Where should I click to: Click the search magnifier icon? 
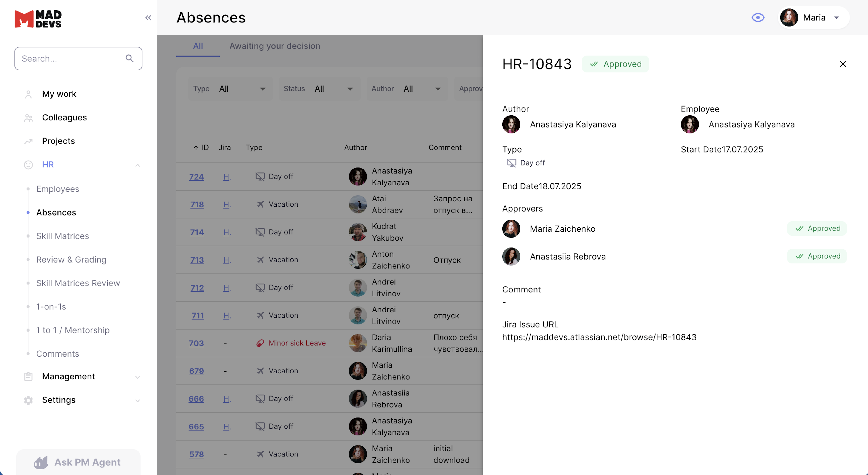130,59
